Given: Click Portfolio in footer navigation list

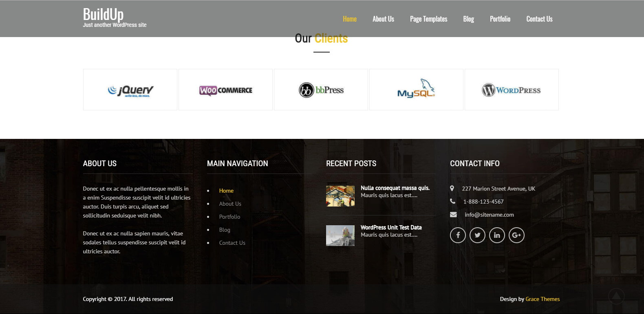Looking at the screenshot, I should 229,217.
